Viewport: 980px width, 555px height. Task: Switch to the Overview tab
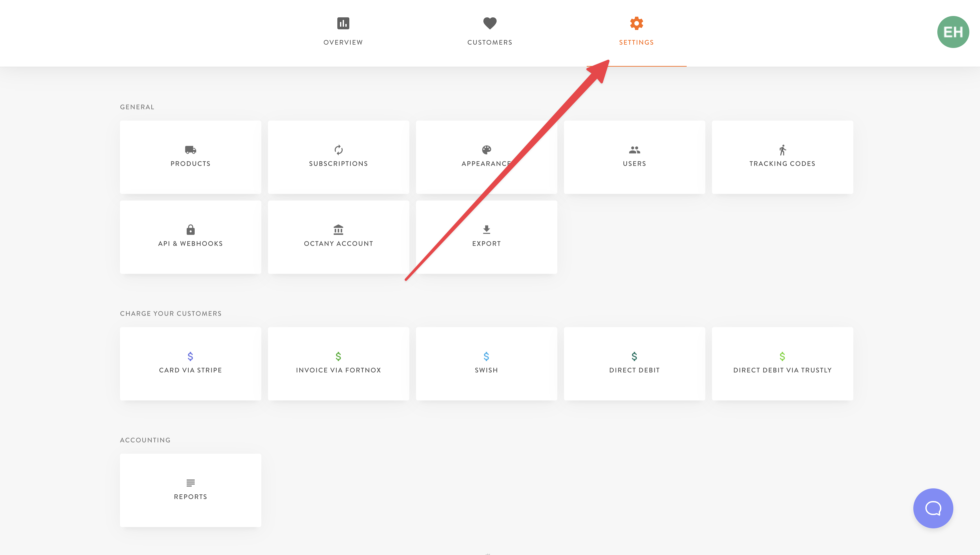[343, 32]
